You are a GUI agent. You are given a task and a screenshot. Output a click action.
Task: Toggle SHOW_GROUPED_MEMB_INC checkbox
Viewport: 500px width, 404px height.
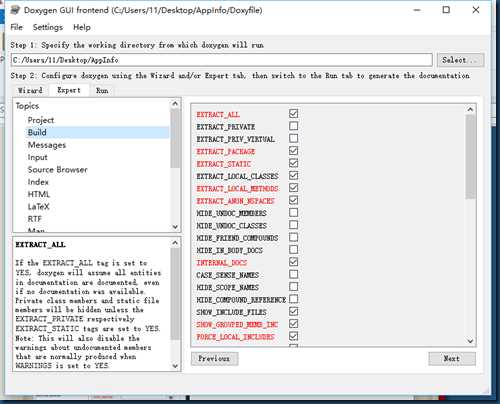pos(293,324)
